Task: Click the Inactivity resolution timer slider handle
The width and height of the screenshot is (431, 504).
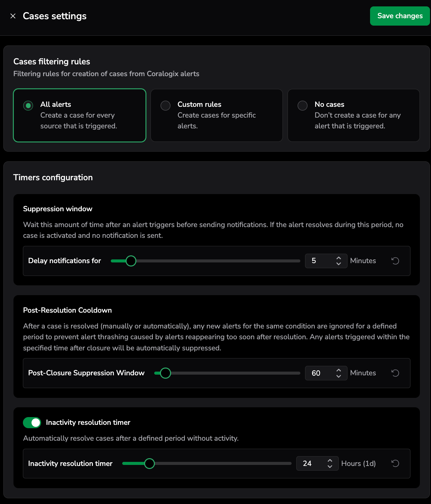Action: point(149,464)
